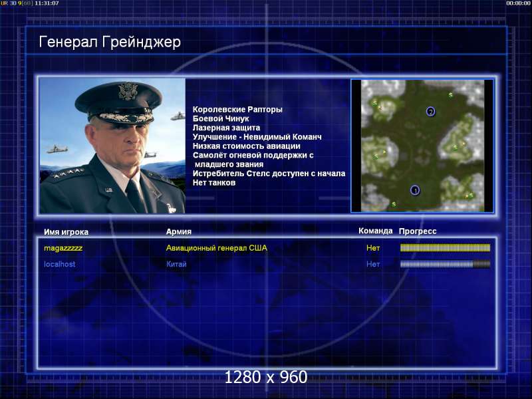Click 'Истребитель Стелс доступен с начала' line

269,174
